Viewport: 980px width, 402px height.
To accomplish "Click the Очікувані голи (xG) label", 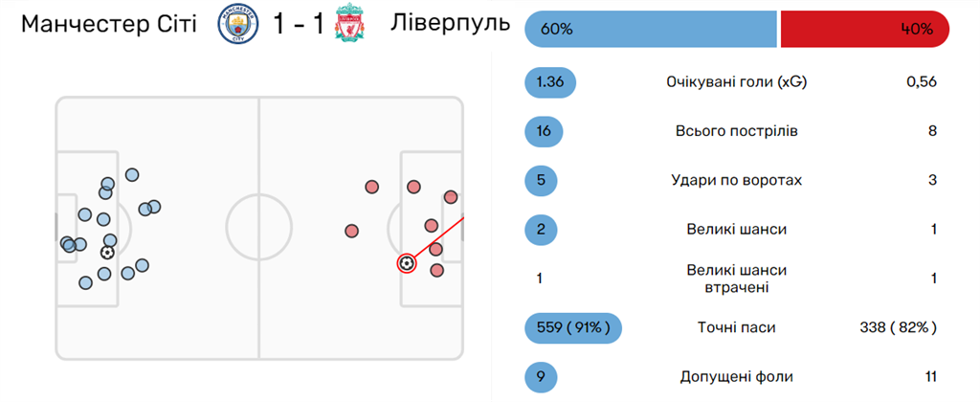I will [x=736, y=82].
